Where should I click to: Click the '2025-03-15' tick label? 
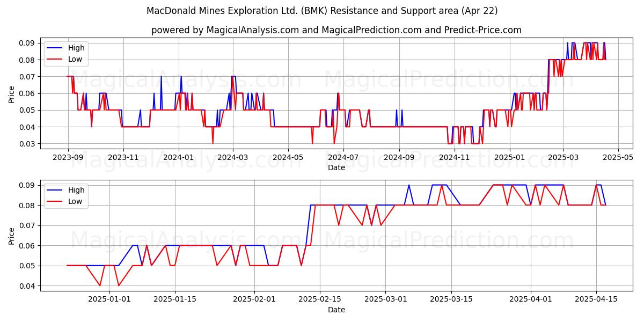pos(450,299)
